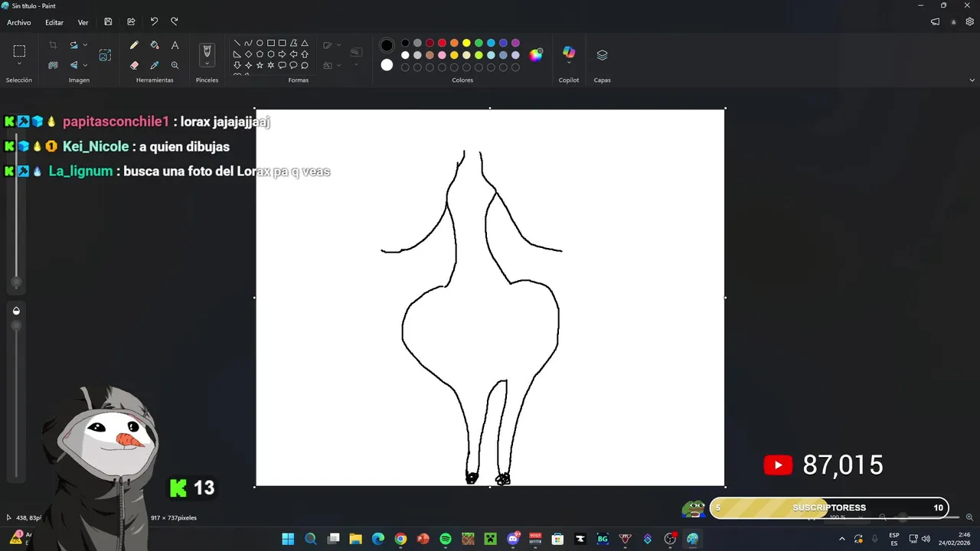Open the Archivo menu
980x551 pixels.
pos(19,22)
